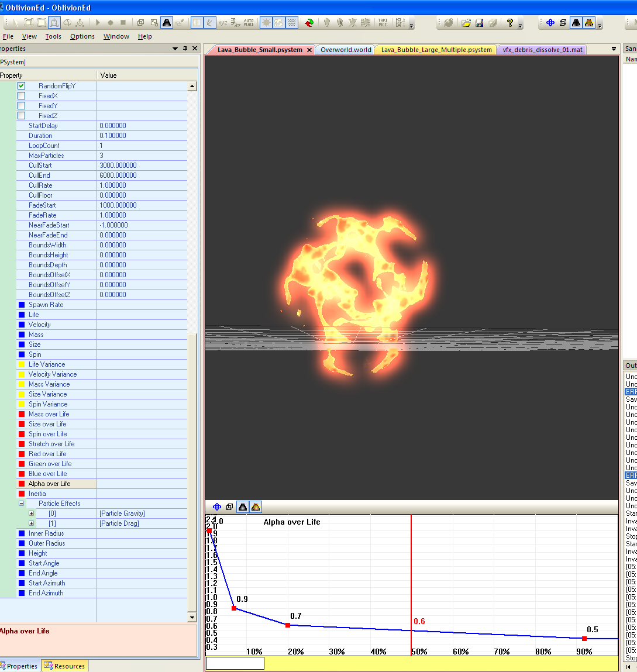This screenshot has width=637, height=672.
Task: Toggle the black grid pyramid icon above the curve editor
Action: (x=243, y=507)
